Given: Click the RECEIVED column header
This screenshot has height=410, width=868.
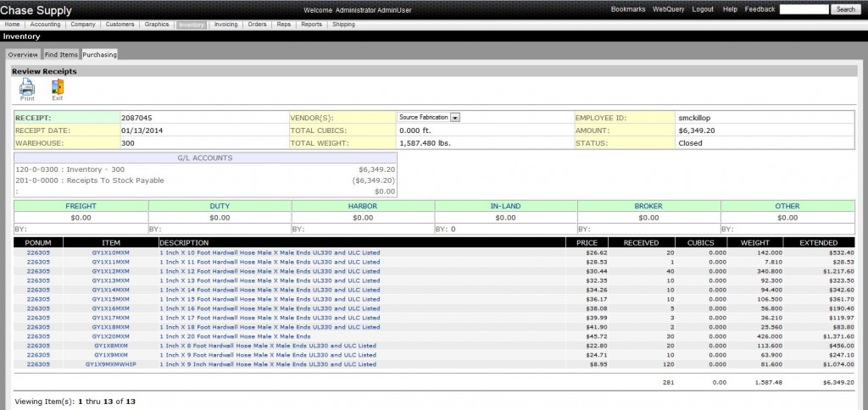Looking at the screenshot, I should click(x=641, y=243).
